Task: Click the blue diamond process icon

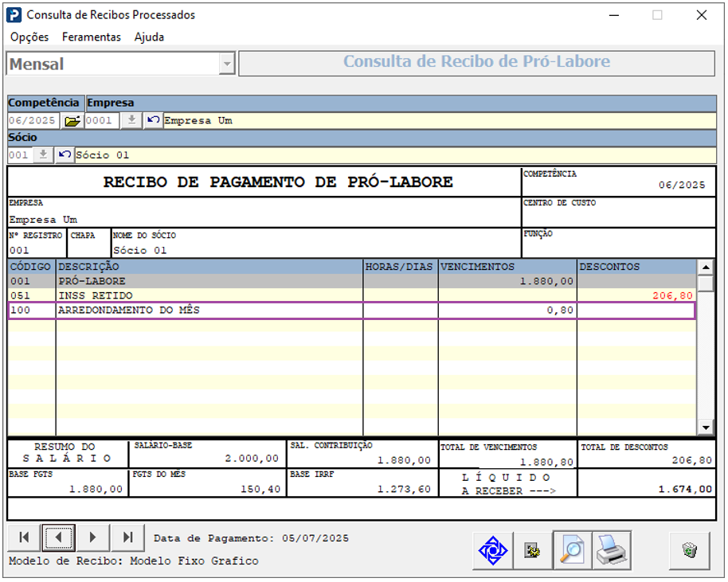Action: (x=492, y=550)
